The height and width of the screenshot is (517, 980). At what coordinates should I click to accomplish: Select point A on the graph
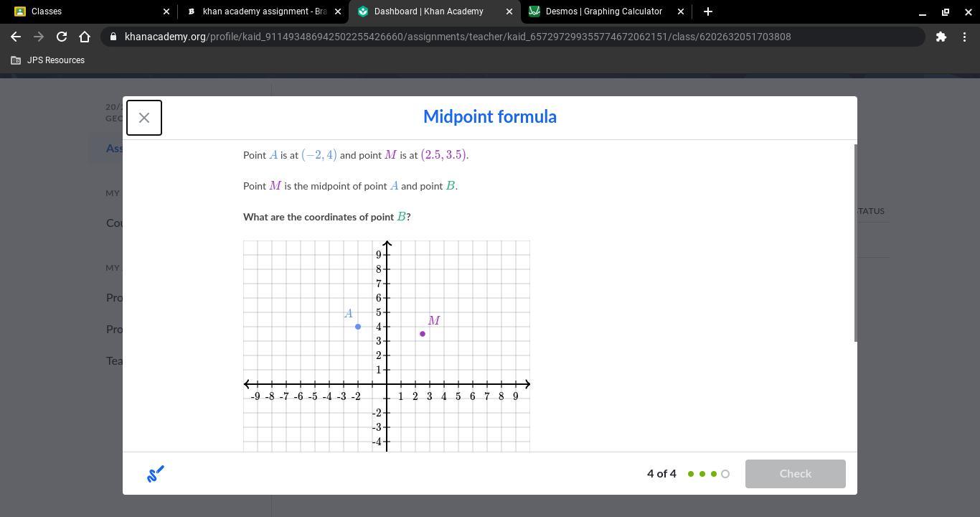358,327
